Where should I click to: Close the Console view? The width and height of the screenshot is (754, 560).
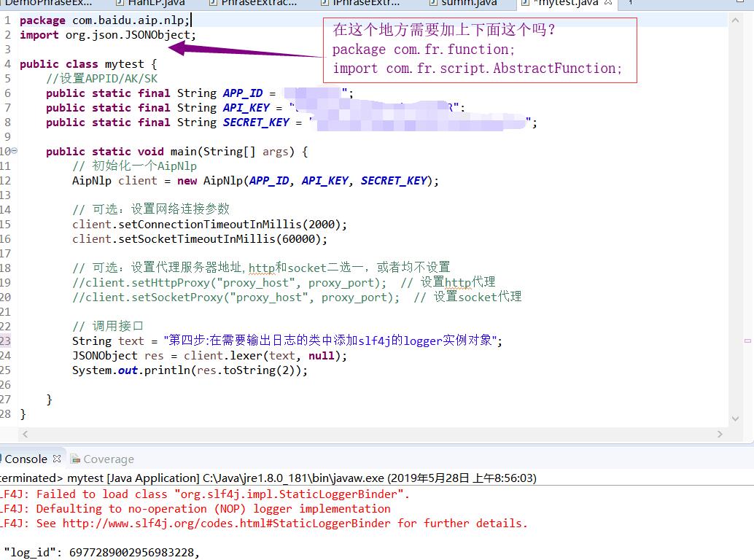point(57,459)
